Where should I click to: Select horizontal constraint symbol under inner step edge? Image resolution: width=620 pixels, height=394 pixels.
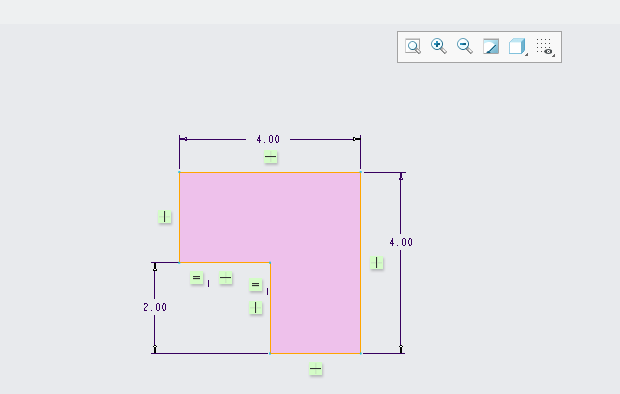[x=226, y=278]
